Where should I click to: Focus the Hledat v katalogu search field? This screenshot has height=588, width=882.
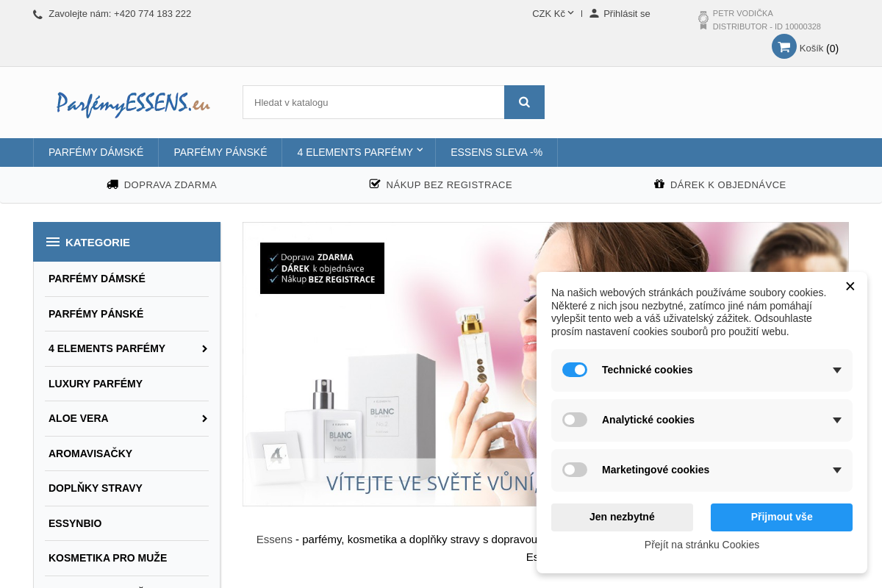[x=373, y=102]
